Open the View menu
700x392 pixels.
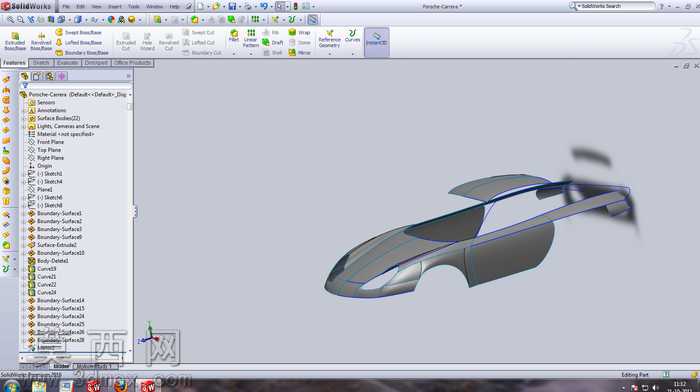96,6
